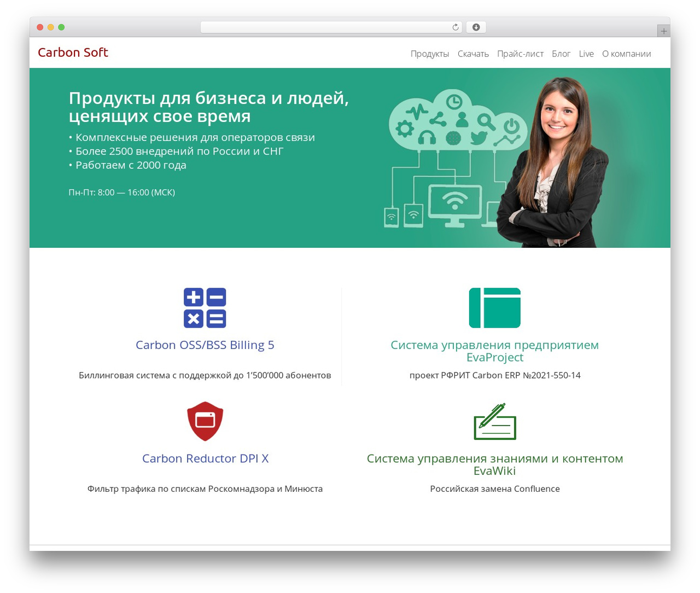
Task: Click text 'Фильтр трафика по спискам Роскомнадзора и Минюста'
Action: tap(205, 489)
